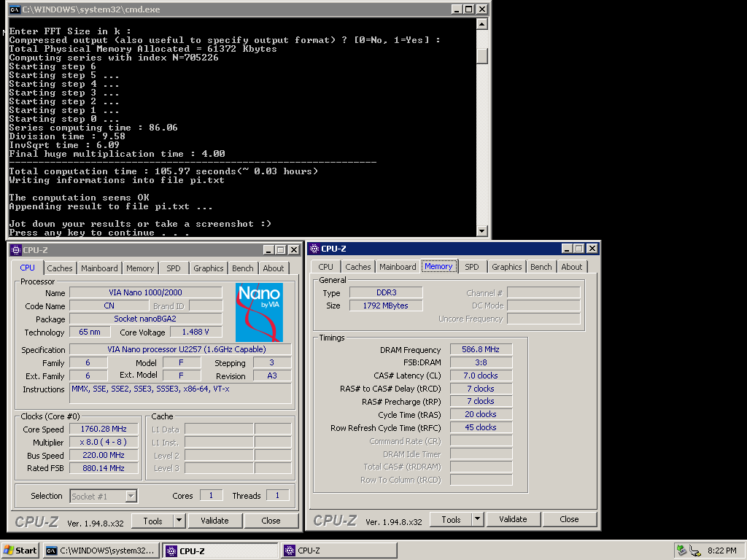This screenshot has height=560, width=747.
Task: Click the 8:22 PM system clock
Action: (x=721, y=551)
